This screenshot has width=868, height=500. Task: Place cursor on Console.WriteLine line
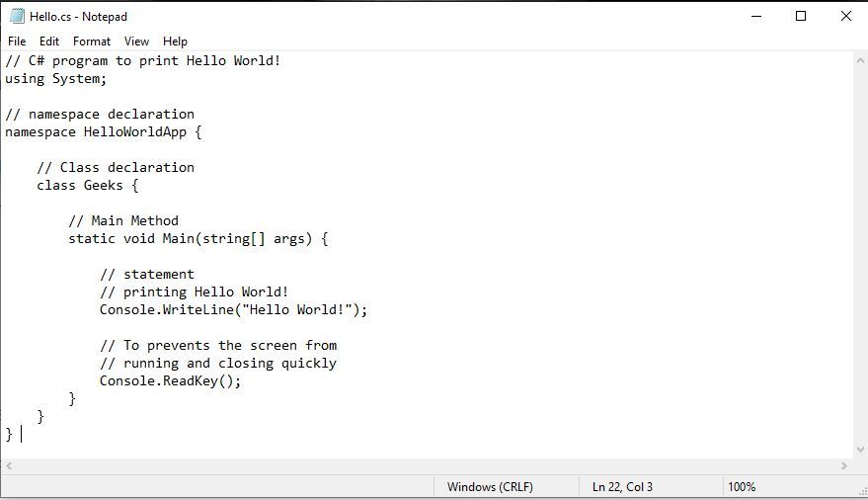point(233,310)
